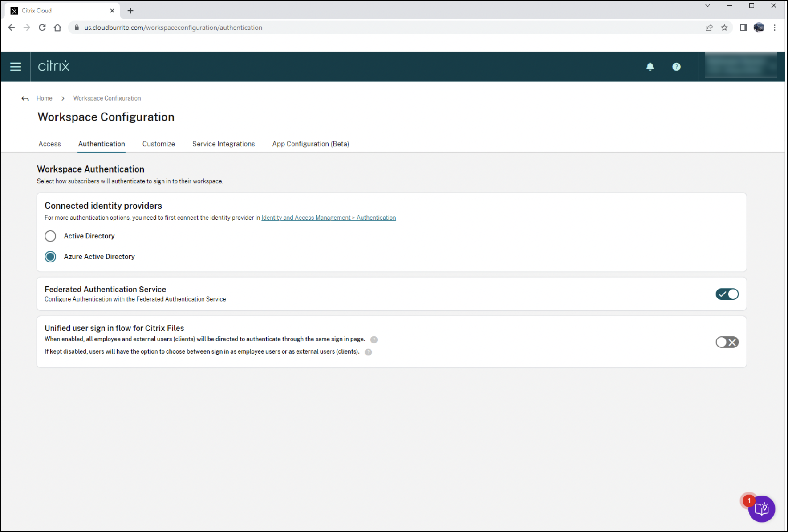This screenshot has width=788, height=532.
Task: Select the Azure Active Directory option
Action: point(50,257)
